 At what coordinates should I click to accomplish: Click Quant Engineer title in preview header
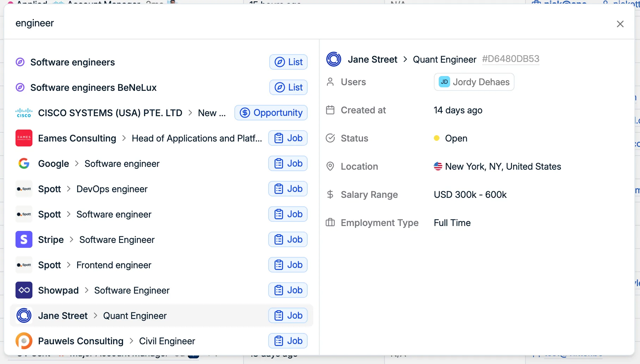444,59
